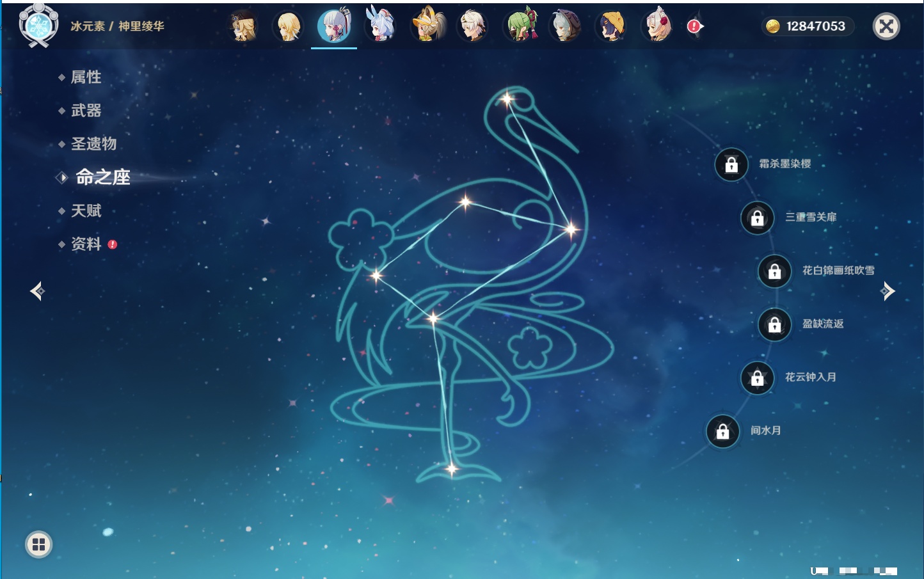Select the gray-haired avatar in brown hood
Screen dimensions: 924x579
pyautogui.click(x=565, y=26)
